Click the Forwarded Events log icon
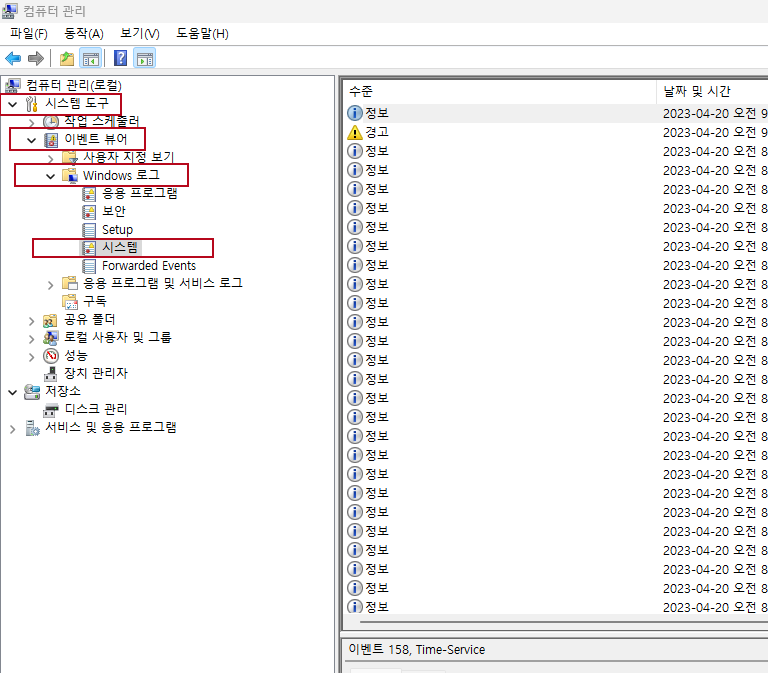The height and width of the screenshot is (673, 768). coord(89,266)
